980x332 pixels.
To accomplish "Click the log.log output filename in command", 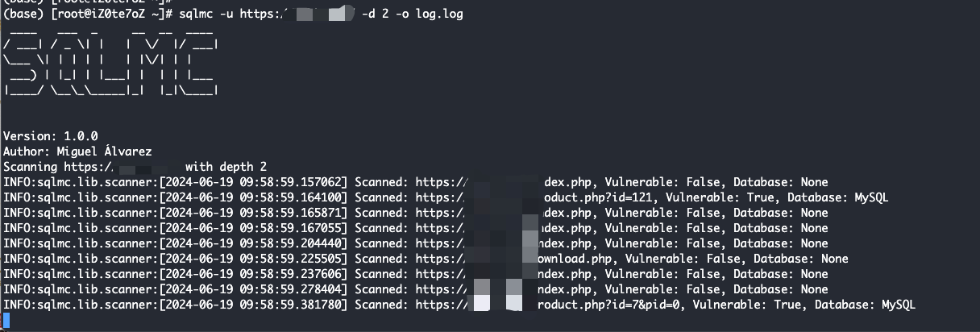I will 439,15.
